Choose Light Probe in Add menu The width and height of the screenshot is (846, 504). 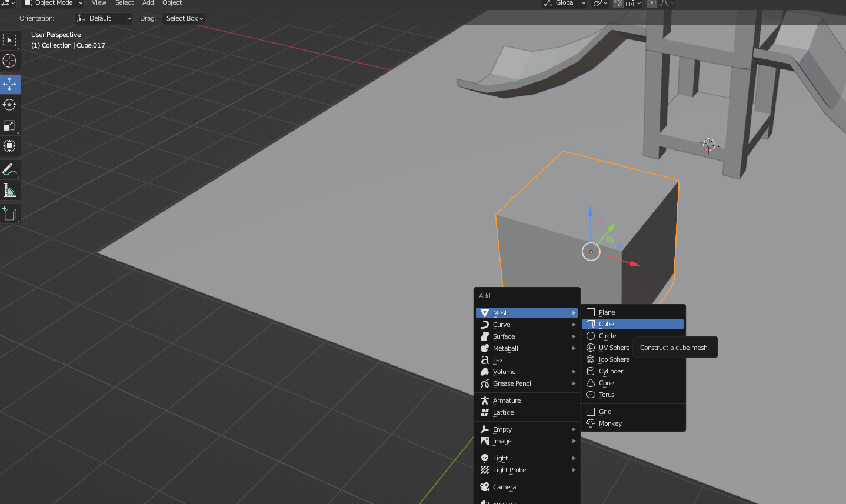coord(527,470)
